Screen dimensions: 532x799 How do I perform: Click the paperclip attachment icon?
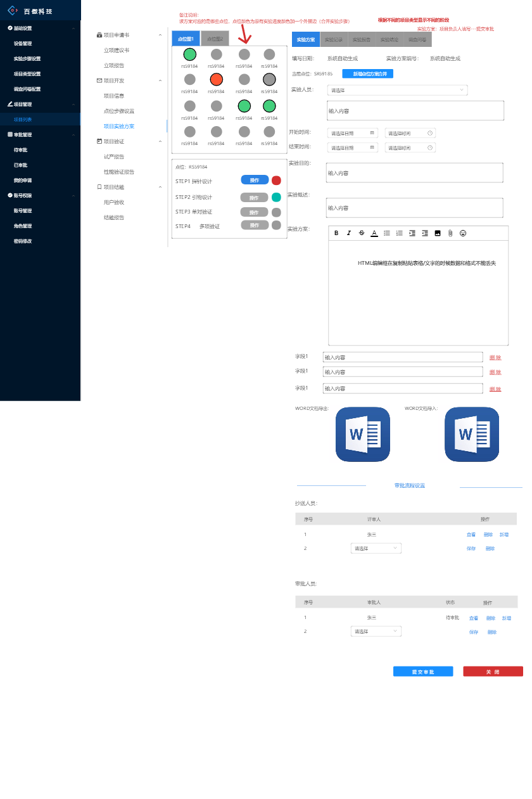point(450,233)
